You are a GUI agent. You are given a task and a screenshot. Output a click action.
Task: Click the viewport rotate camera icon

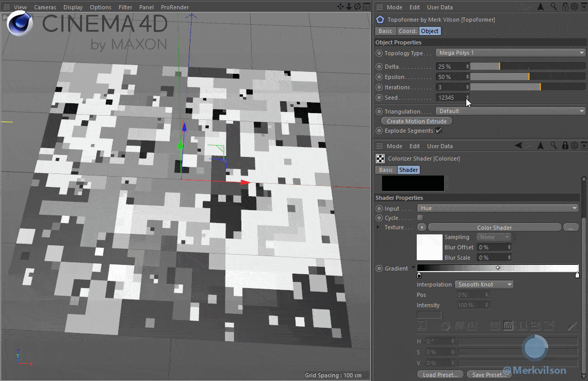pyautogui.click(x=357, y=7)
